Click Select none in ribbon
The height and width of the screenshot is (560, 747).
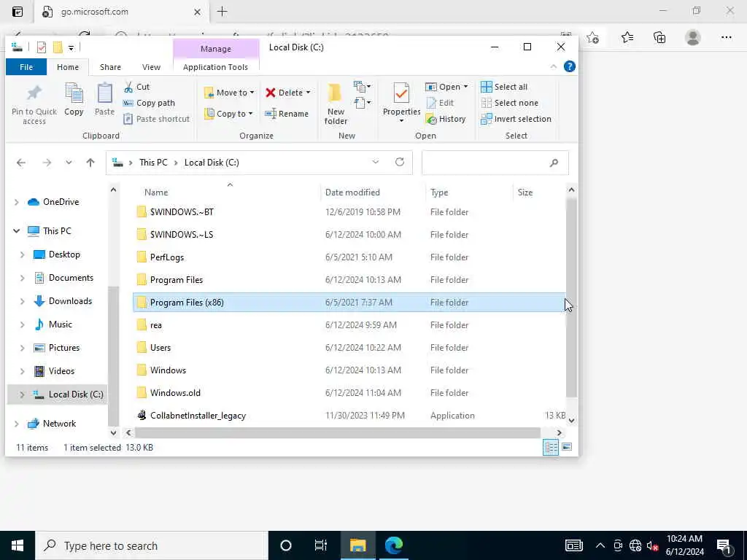click(509, 103)
